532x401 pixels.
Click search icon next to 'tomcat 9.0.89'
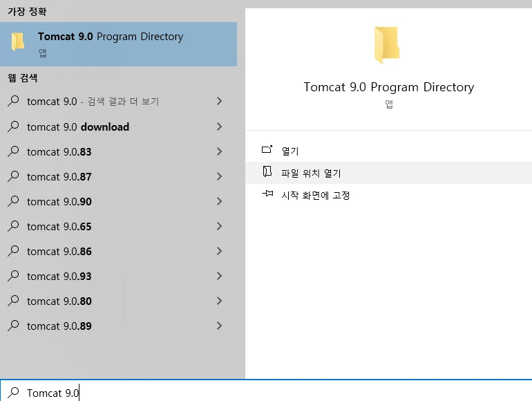[x=13, y=326]
